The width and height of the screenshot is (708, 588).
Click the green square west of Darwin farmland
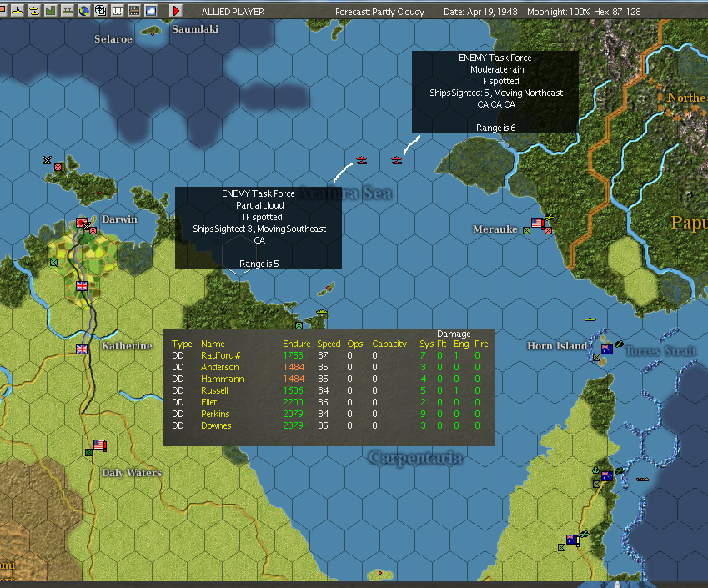click(x=54, y=263)
